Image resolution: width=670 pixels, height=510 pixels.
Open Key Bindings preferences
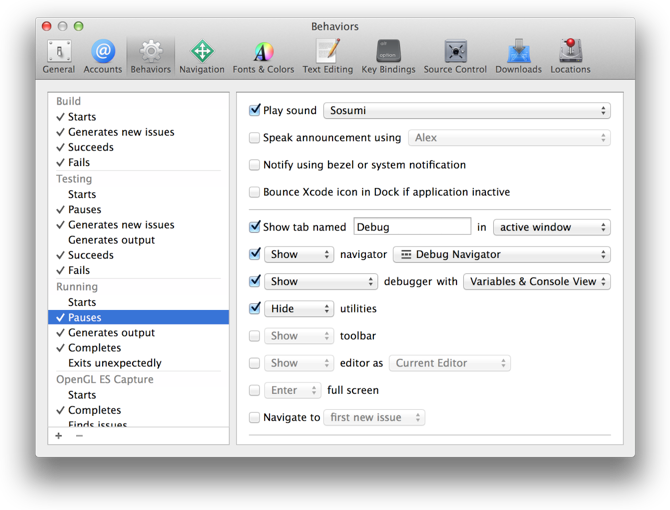click(388, 57)
